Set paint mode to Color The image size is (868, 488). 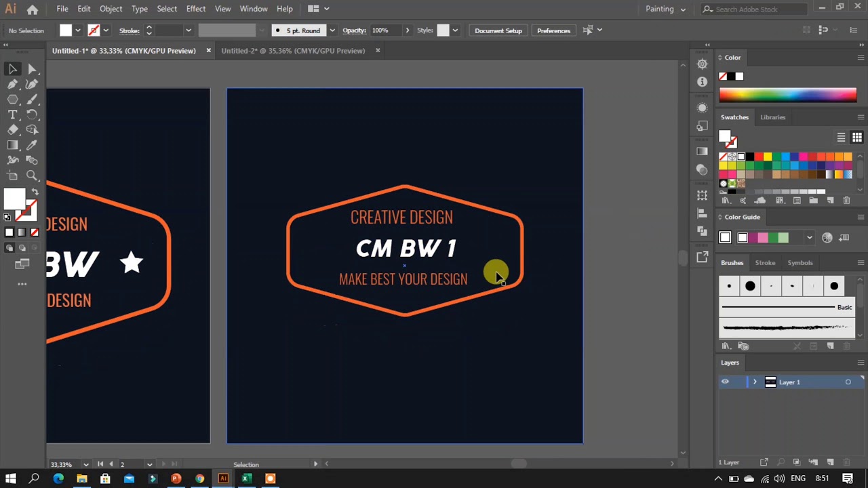click(9, 232)
